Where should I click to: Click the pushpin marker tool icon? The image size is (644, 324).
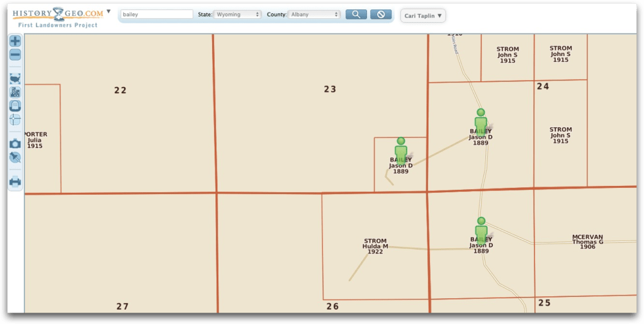(x=15, y=157)
